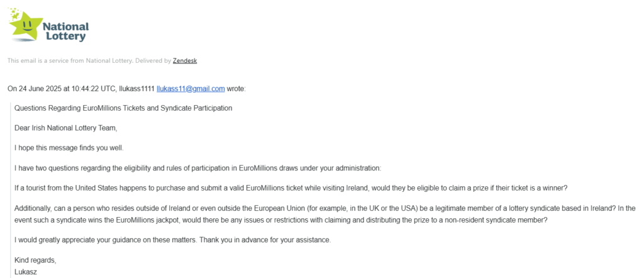The width and height of the screenshot is (644, 278).
Task: Click the word 'wrote:' after the email address
Action: pyautogui.click(x=236, y=89)
